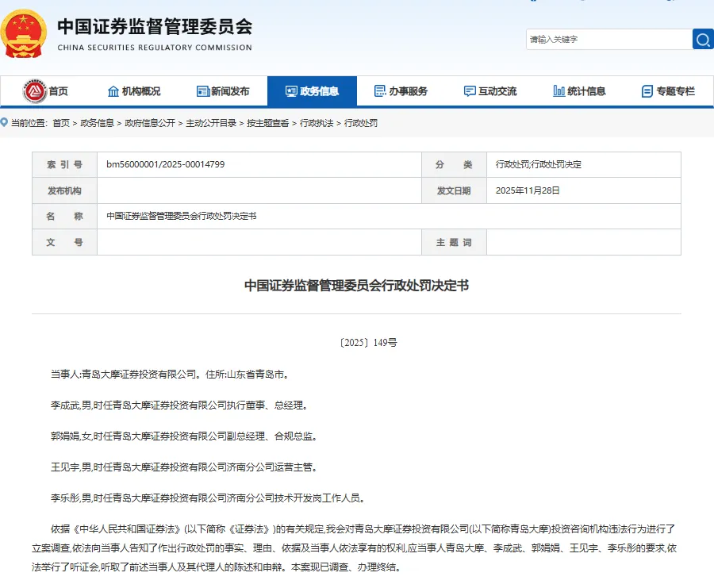This screenshot has width=714, height=588.
Task: Select the 办事服务 menu item
Action: [408, 91]
